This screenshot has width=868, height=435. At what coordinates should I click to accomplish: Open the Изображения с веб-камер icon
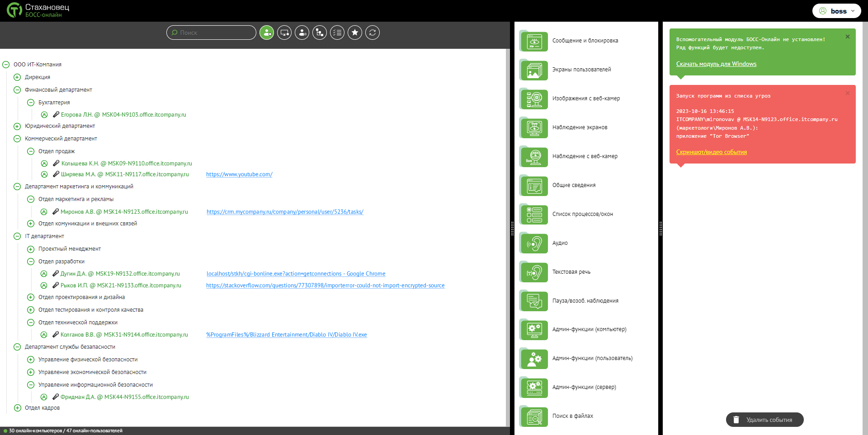click(x=534, y=99)
